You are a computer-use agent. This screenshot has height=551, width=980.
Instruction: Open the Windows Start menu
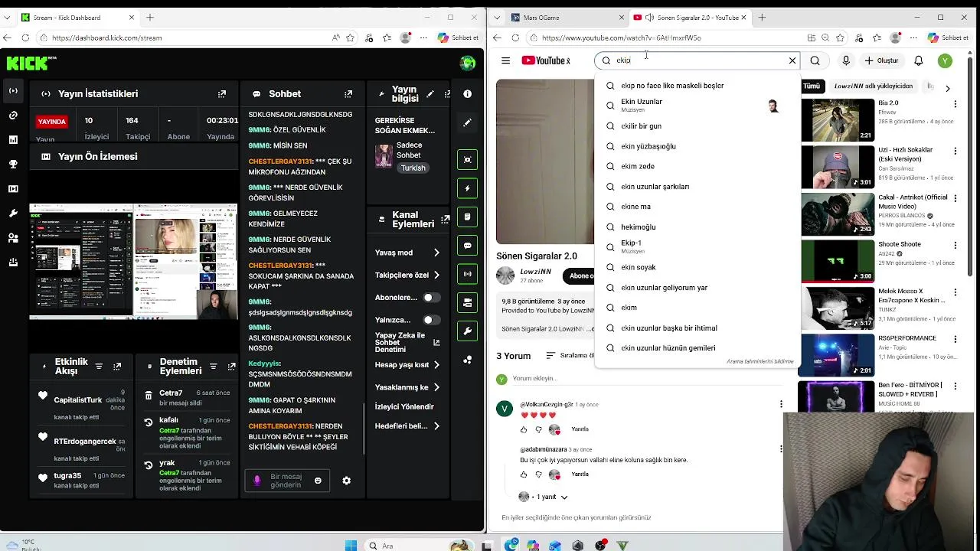click(351, 546)
